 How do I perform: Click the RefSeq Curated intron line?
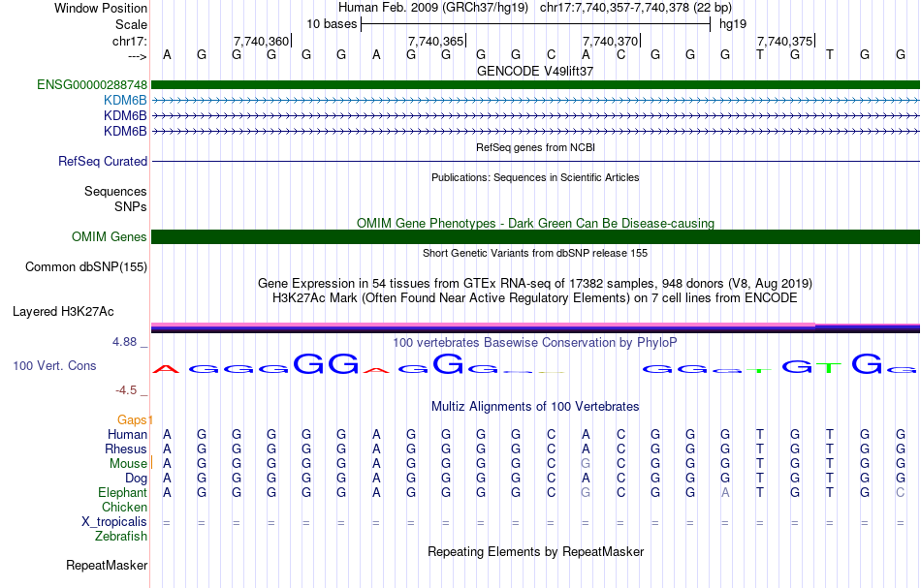535,162
